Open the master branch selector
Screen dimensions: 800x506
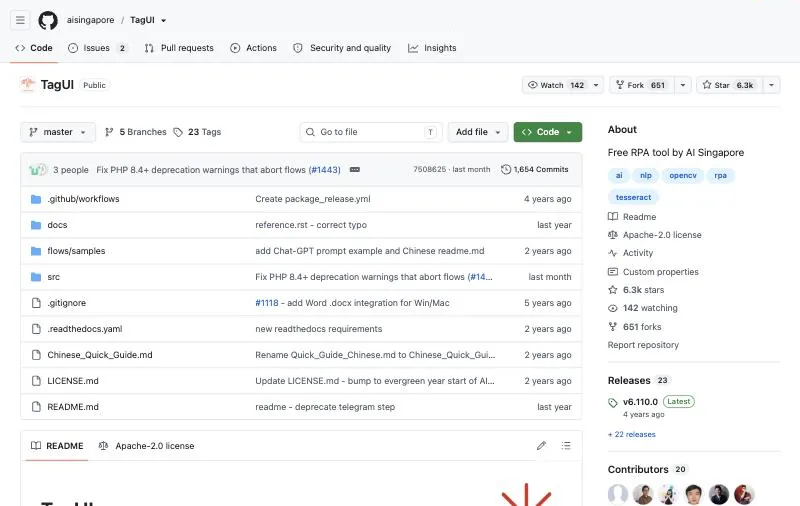tap(58, 132)
